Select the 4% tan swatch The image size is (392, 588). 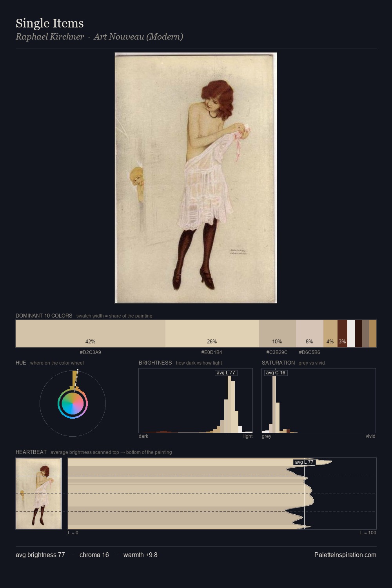pos(330,334)
